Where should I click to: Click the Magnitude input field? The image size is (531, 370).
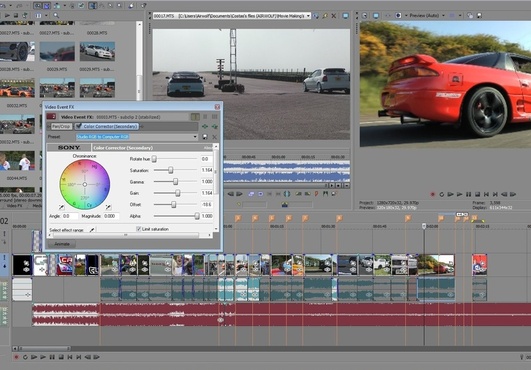click(x=111, y=216)
